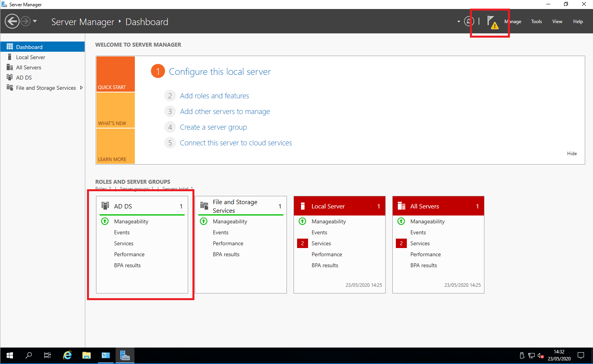
Task: Click the Local Server tile icon
Action: [x=303, y=206]
